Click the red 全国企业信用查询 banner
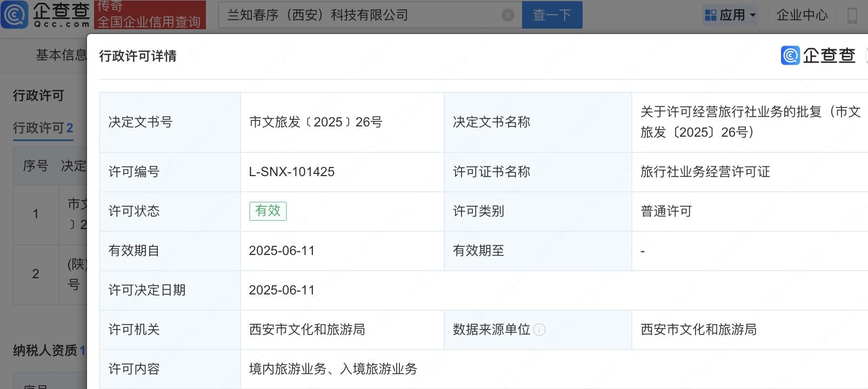This screenshot has width=868, height=389. pos(150,15)
